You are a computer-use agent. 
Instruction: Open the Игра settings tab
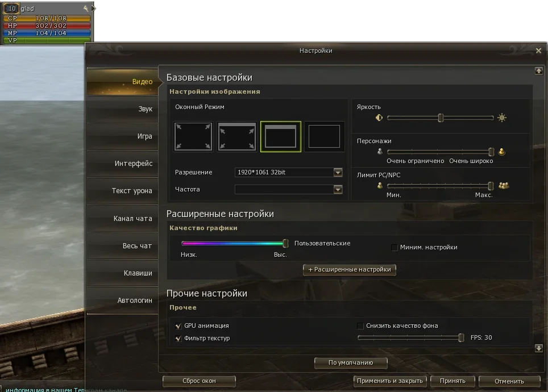[123, 136]
